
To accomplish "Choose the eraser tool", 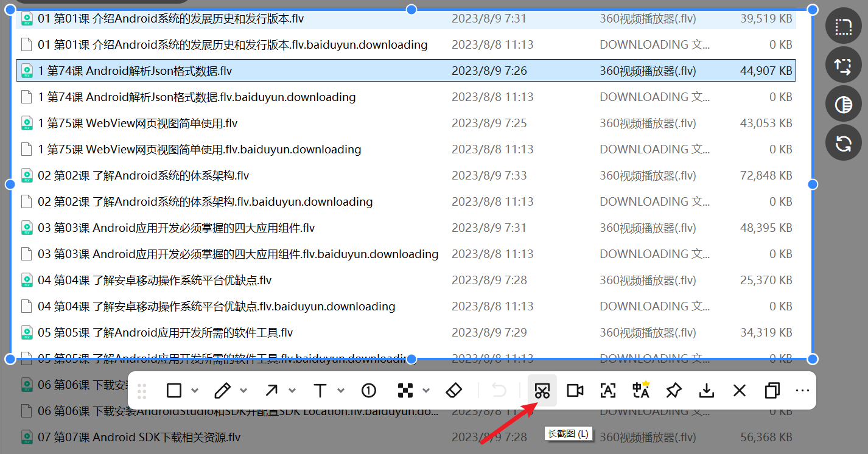I will pyautogui.click(x=454, y=391).
